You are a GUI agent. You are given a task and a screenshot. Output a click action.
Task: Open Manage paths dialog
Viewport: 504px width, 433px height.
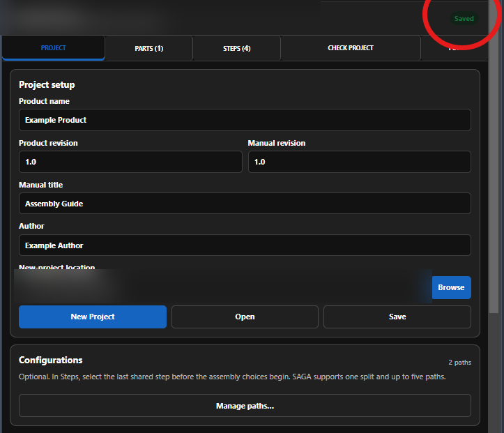pos(245,406)
